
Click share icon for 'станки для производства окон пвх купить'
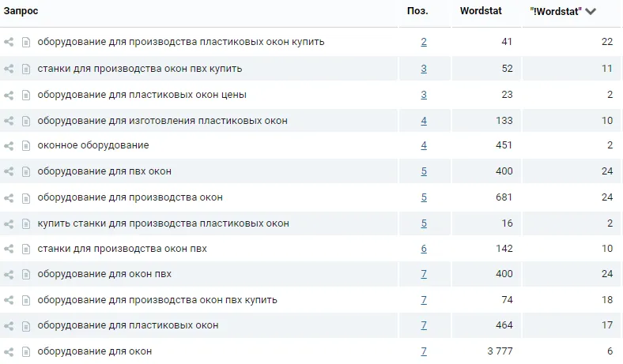tap(9, 69)
